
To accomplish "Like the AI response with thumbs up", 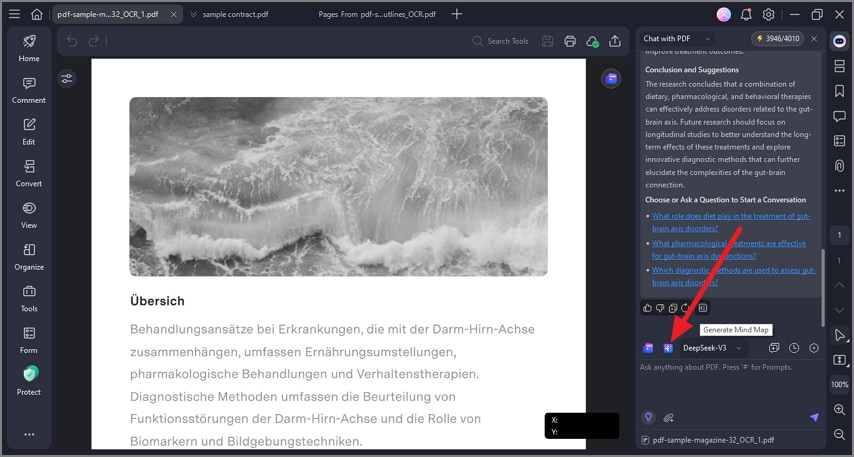I will click(648, 308).
